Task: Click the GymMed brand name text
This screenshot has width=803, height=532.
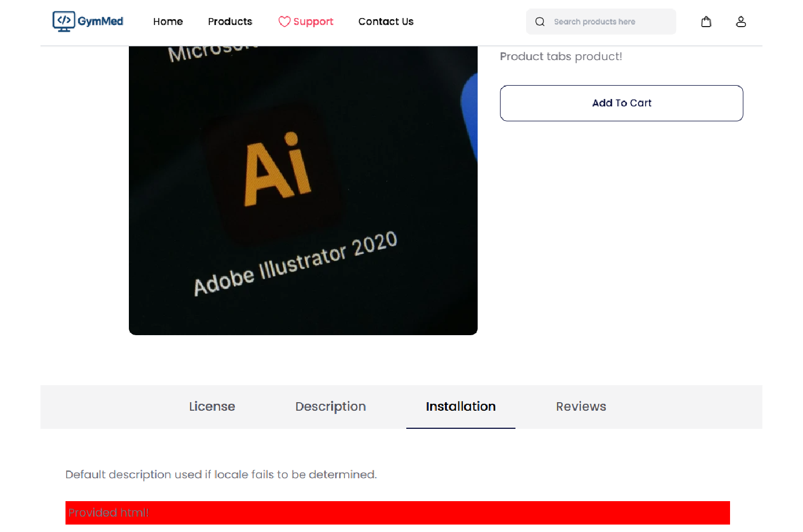Action: 100,21
